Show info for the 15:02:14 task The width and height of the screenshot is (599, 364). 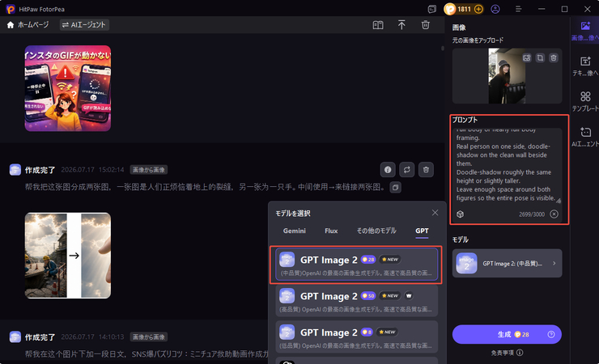pos(388,170)
